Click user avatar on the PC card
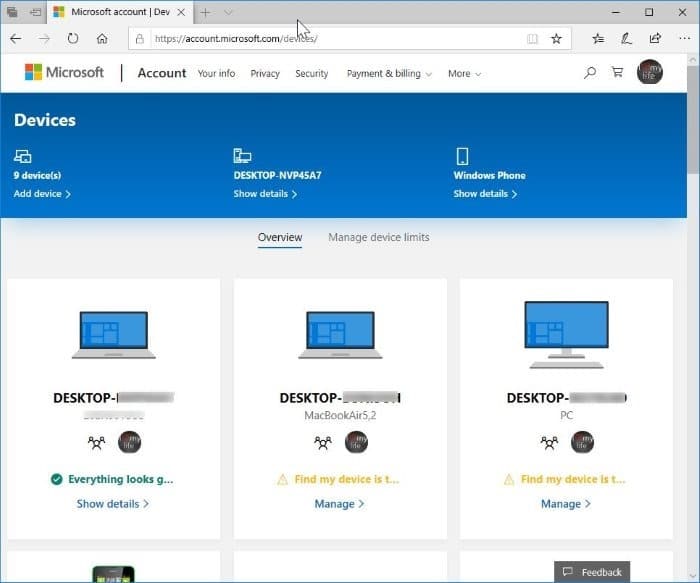The height and width of the screenshot is (583, 700). [x=583, y=442]
